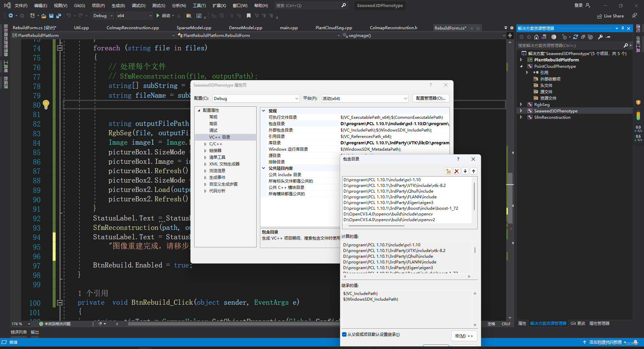Viewport: 644px width, 349px height.
Task: Enable inherit from parent or project defaults
Action: click(x=344, y=334)
